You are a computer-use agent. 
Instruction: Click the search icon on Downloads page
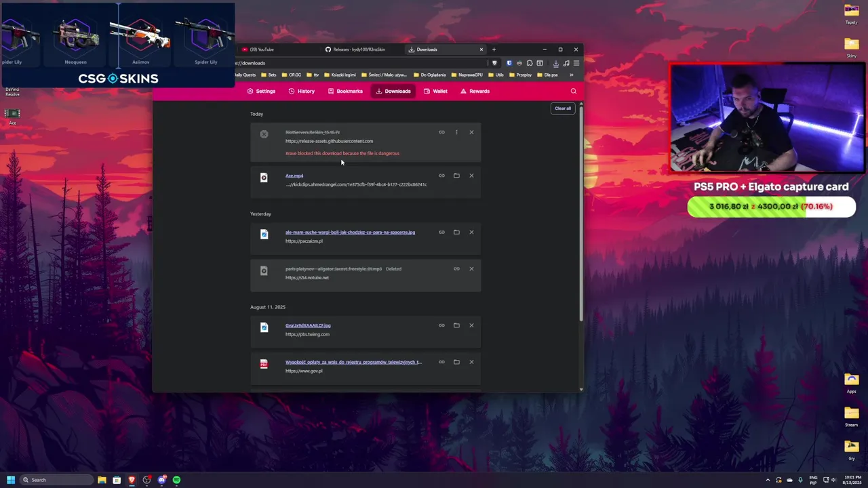click(x=574, y=91)
